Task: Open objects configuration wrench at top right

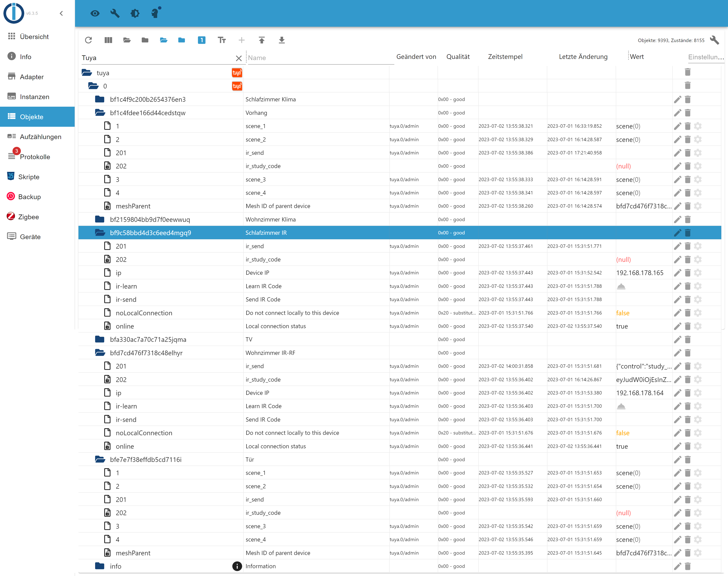Action: pos(715,40)
